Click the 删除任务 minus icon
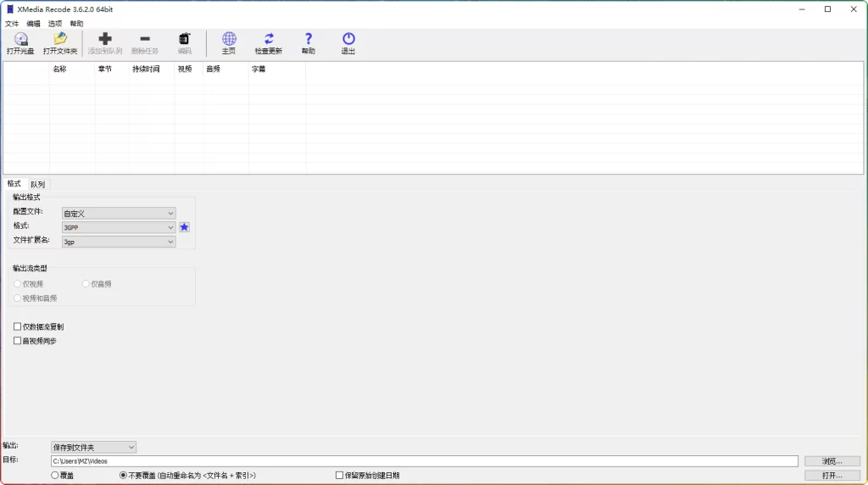The image size is (868, 485). (x=145, y=39)
